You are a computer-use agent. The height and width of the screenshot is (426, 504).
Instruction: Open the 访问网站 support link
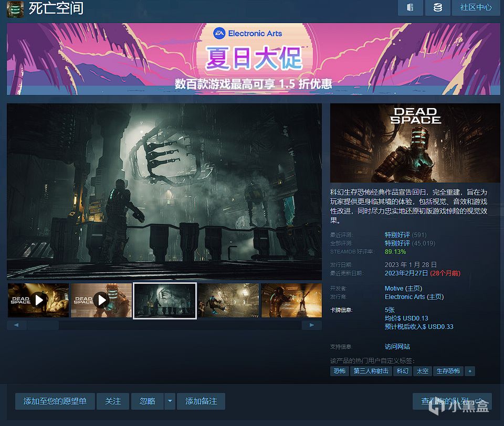(x=397, y=347)
